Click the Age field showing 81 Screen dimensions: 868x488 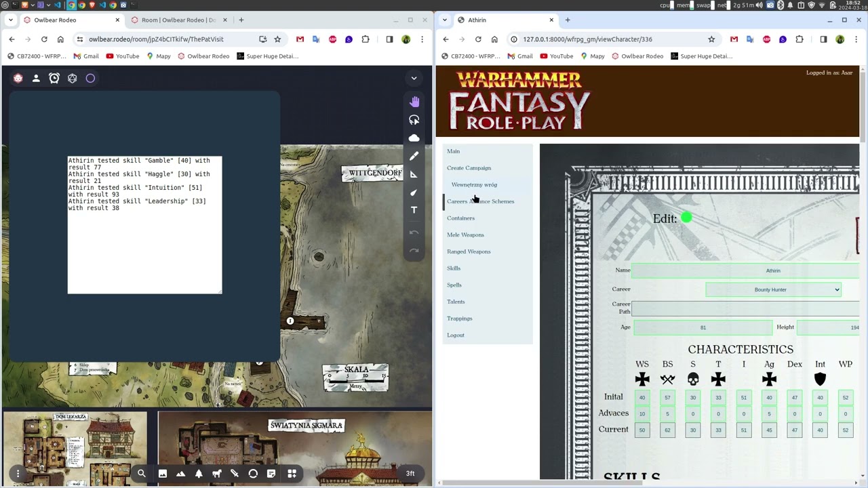pos(703,327)
